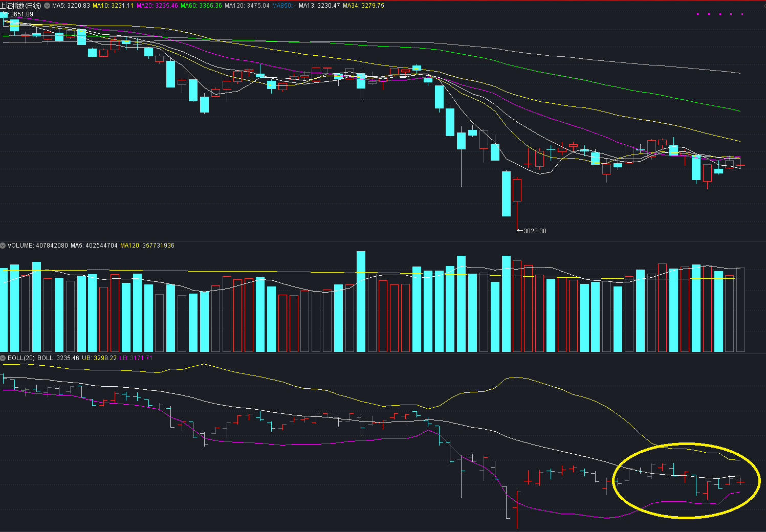This screenshot has height=532, width=766.
Task: Select the MA120: 3475.04 label in price chart
Action: (247, 6)
